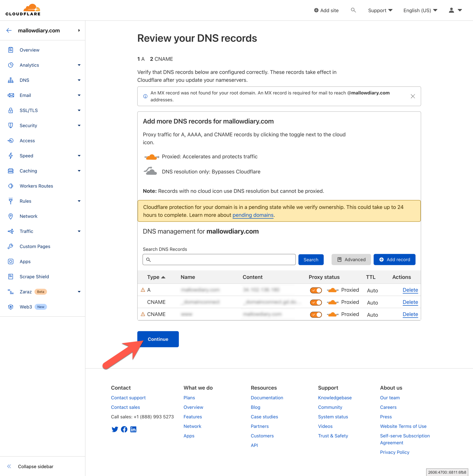Toggle proxy for the first CNAME record
473x476 pixels.
(x=316, y=302)
